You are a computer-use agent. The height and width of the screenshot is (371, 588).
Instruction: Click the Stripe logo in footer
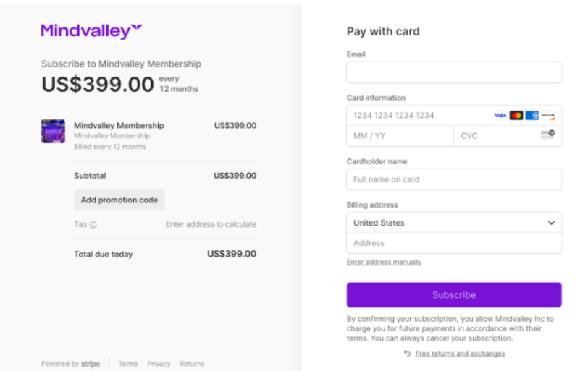click(x=91, y=364)
